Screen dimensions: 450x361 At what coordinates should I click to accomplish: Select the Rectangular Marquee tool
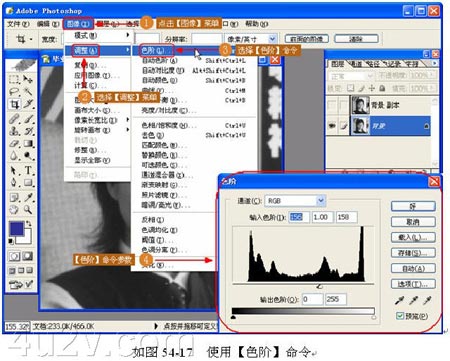pyautogui.click(x=14, y=79)
